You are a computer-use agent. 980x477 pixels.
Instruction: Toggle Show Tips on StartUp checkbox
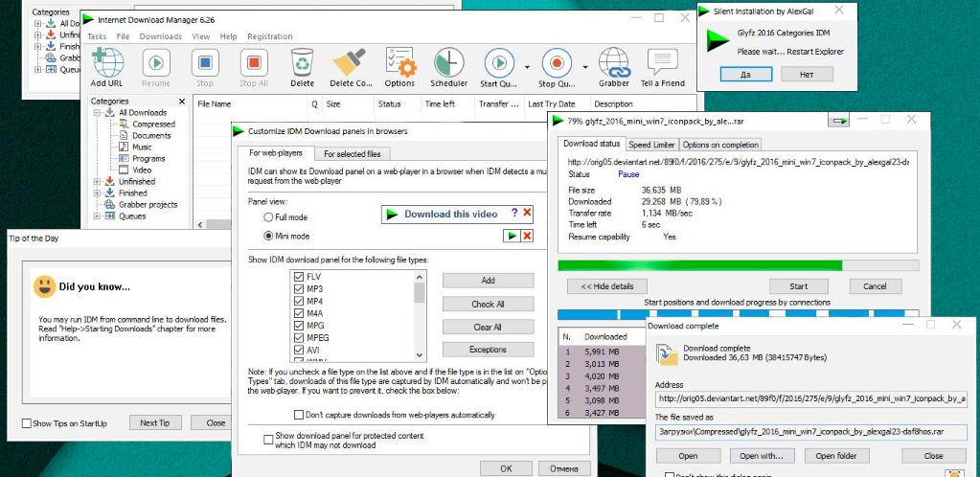coord(26,423)
